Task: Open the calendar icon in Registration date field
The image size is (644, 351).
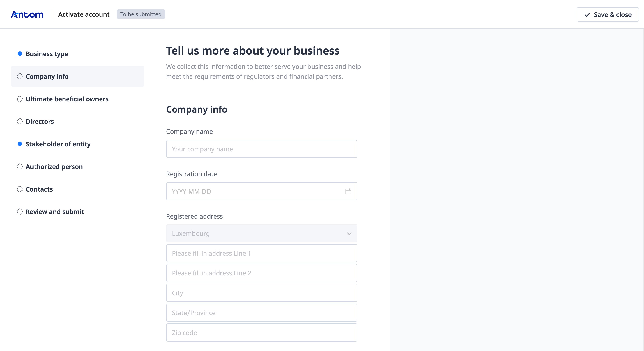Action: [348, 191]
